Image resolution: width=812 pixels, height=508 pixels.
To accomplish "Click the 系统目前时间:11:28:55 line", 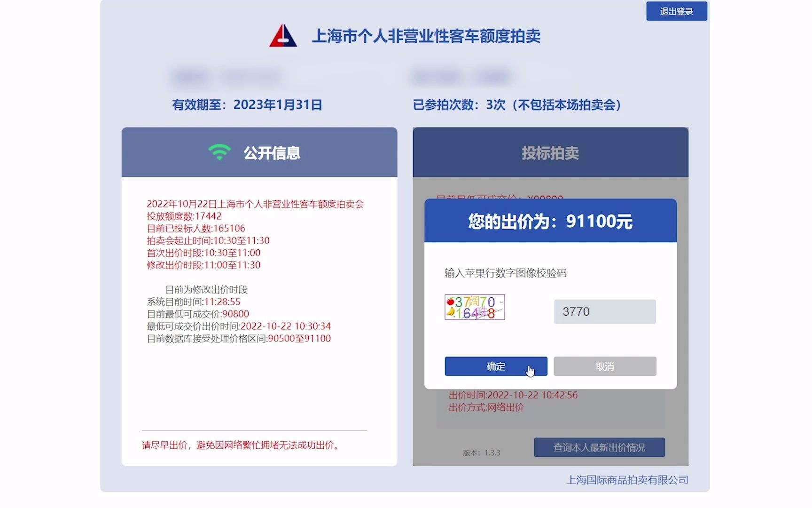I will 194,302.
